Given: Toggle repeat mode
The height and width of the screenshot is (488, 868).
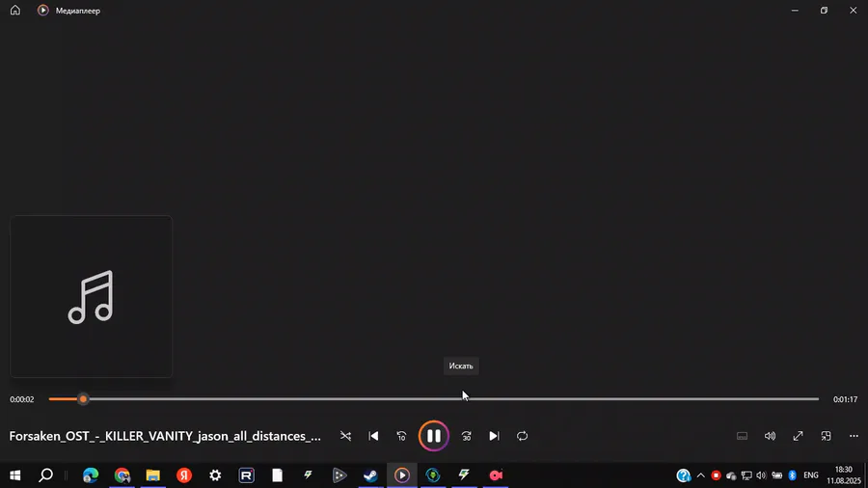Looking at the screenshot, I should (522, 436).
